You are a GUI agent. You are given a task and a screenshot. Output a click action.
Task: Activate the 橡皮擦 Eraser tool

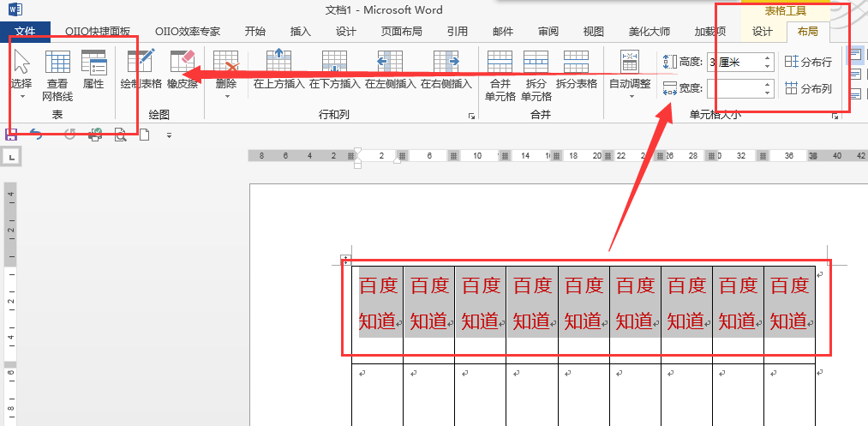click(183, 69)
